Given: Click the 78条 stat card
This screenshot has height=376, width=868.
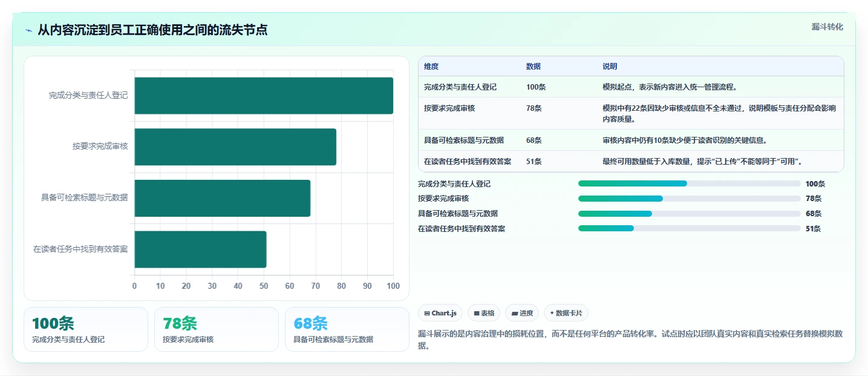Looking at the screenshot, I should tap(217, 329).
